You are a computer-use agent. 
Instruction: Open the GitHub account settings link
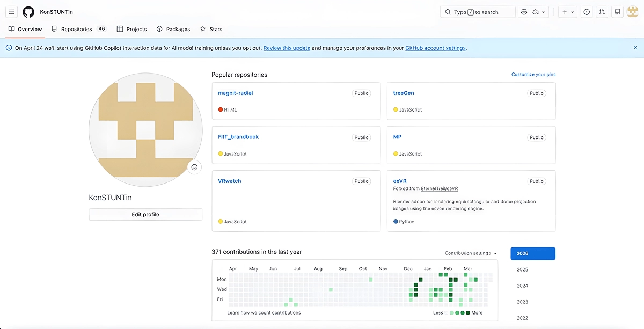[x=435, y=48]
